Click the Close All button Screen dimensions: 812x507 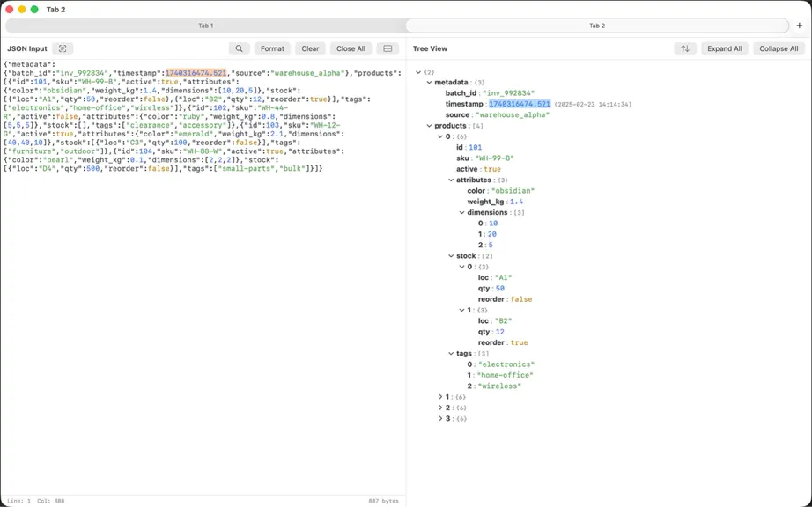pos(351,48)
